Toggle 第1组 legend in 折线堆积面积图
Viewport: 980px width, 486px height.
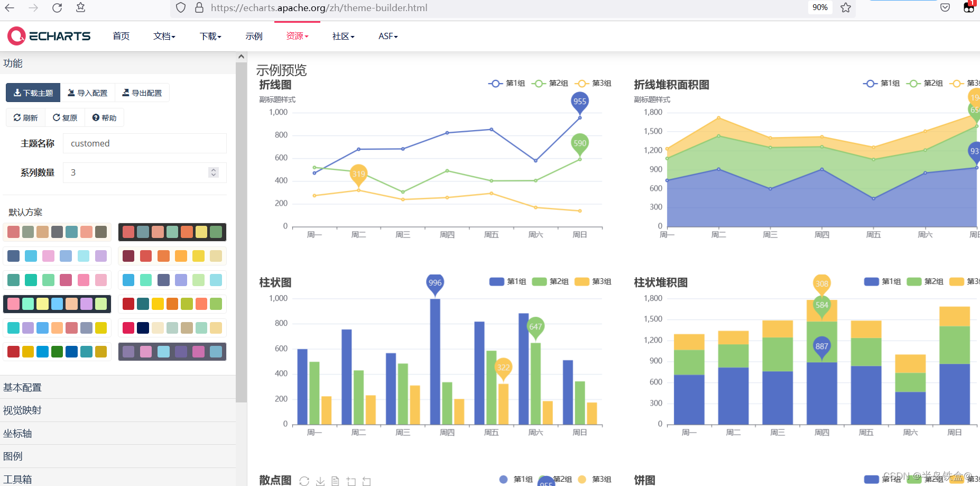point(881,84)
